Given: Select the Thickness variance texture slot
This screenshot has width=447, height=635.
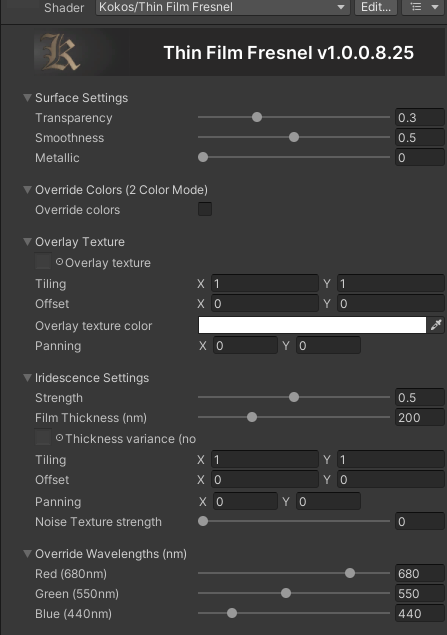Looking at the screenshot, I should click(43, 437).
